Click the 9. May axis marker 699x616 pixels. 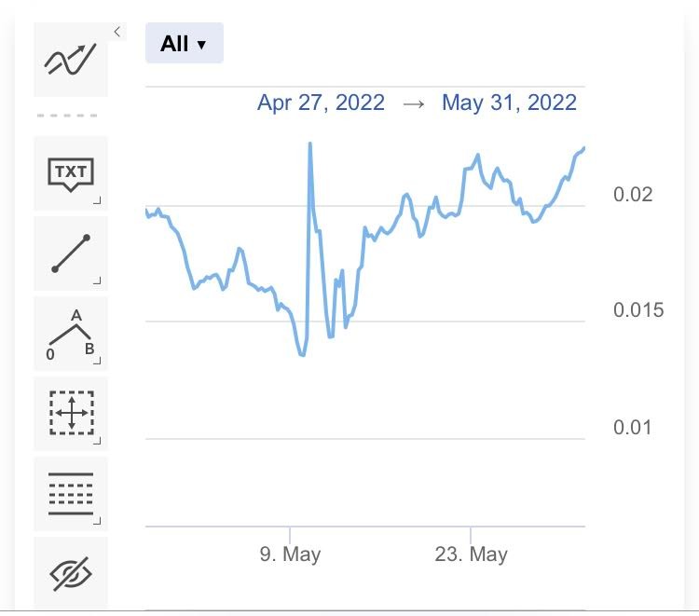click(290, 554)
